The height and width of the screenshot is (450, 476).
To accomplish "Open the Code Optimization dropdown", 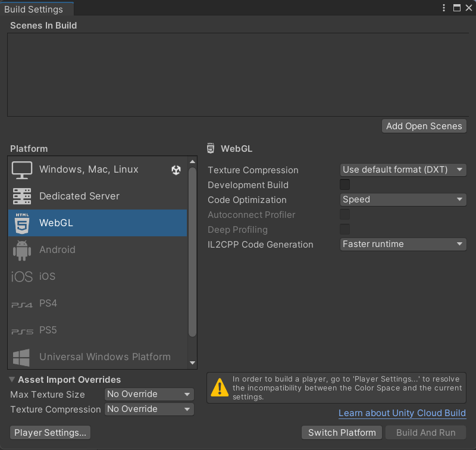I will pyautogui.click(x=403, y=200).
